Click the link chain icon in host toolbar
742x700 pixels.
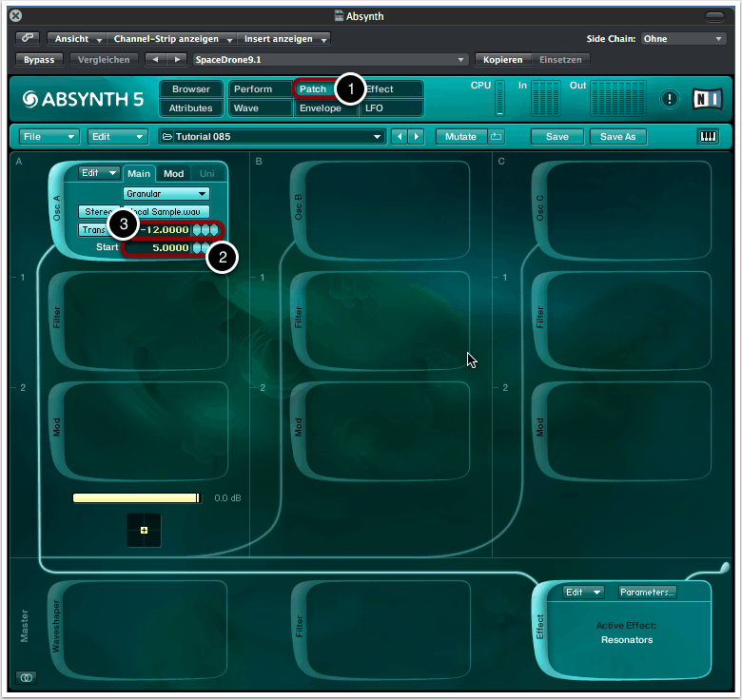coord(28,39)
